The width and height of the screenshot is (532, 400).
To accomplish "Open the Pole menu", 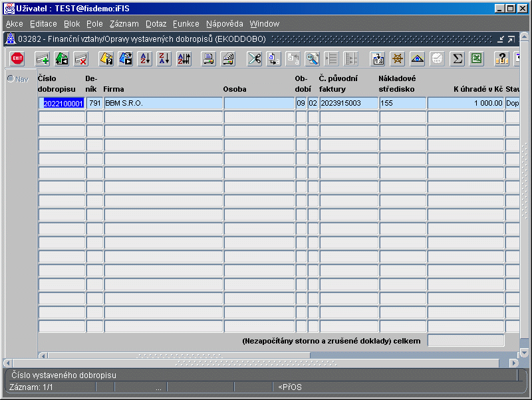I will click(x=94, y=24).
